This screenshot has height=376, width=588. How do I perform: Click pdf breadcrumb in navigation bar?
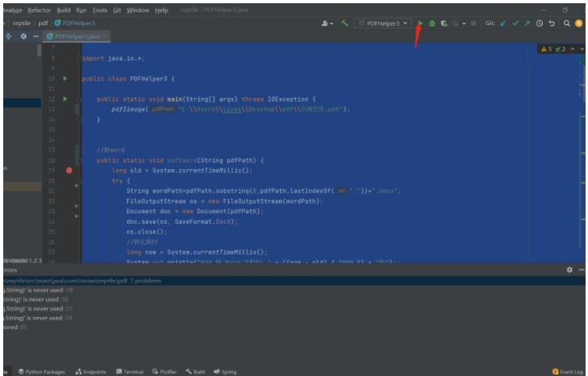pos(43,23)
